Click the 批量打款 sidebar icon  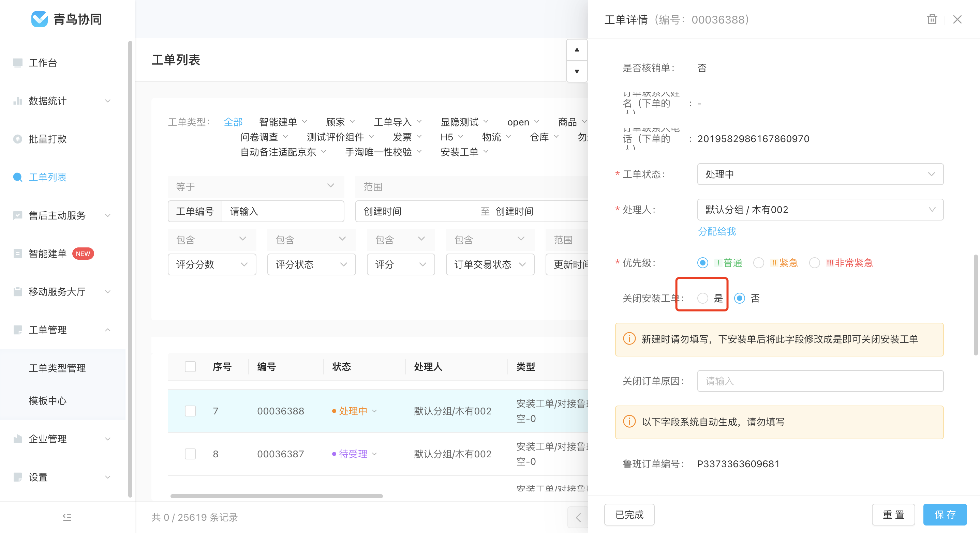point(17,139)
